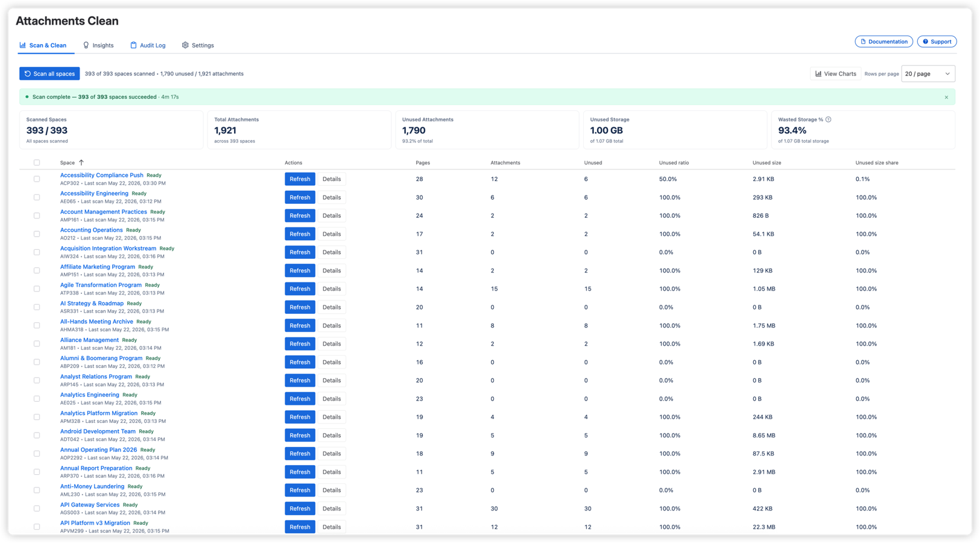
Task: Click the Pages column header
Action: pos(423,163)
